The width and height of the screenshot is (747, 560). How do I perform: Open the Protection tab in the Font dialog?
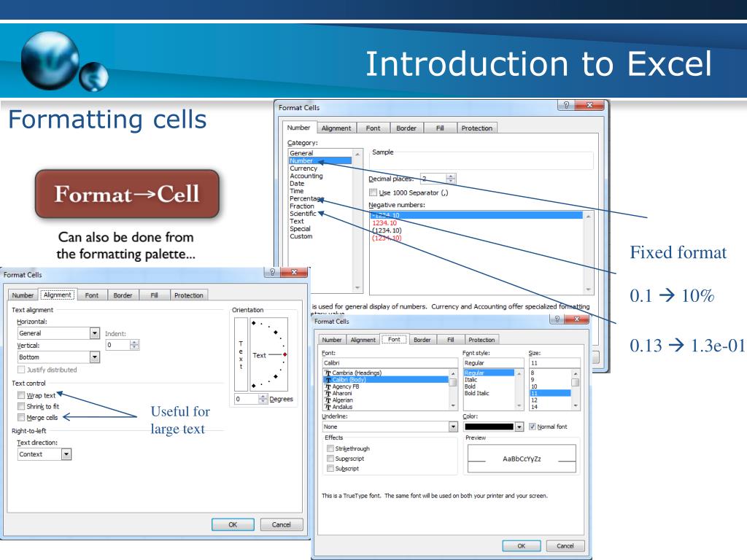(x=481, y=340)
